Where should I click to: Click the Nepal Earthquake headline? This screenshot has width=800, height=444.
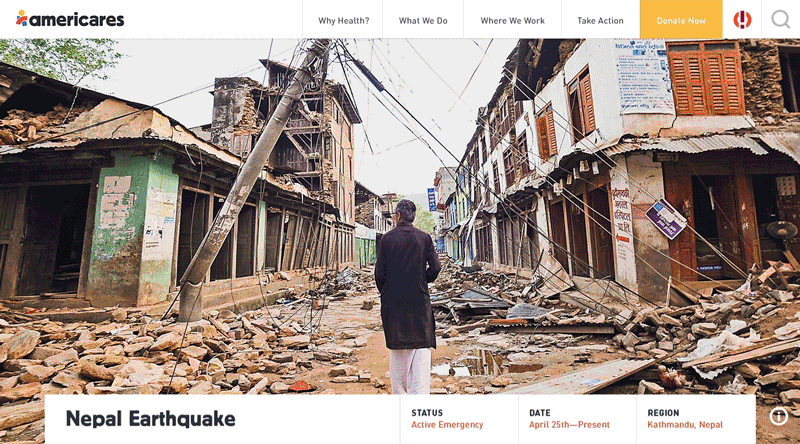(151, 418)
